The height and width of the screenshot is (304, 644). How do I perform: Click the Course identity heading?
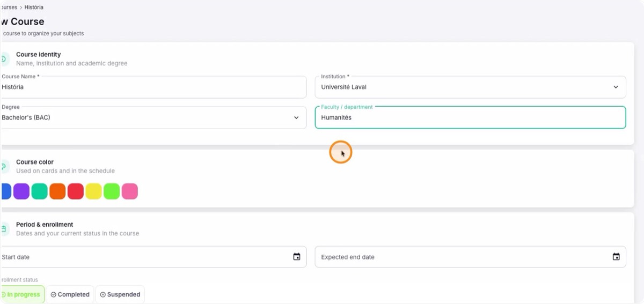[x=38, y=55]
